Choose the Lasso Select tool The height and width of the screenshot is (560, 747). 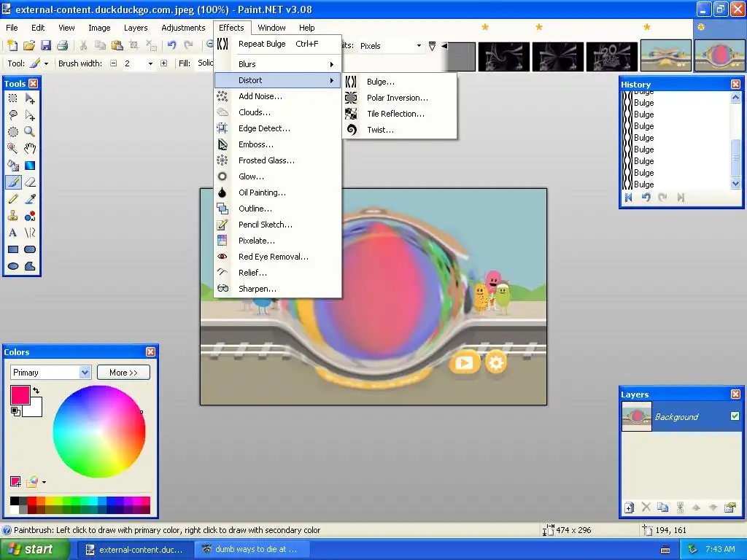(13, 115)
